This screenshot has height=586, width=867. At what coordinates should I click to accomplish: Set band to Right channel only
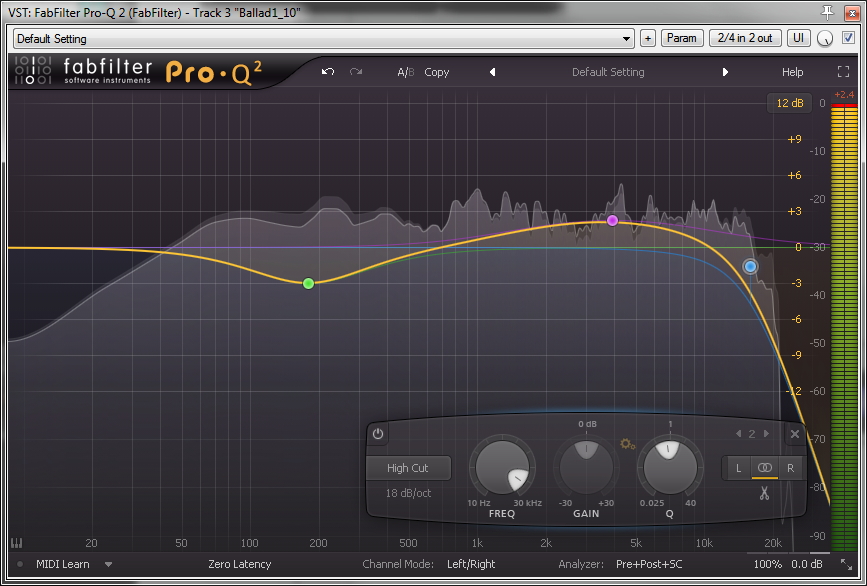[791, 468]
